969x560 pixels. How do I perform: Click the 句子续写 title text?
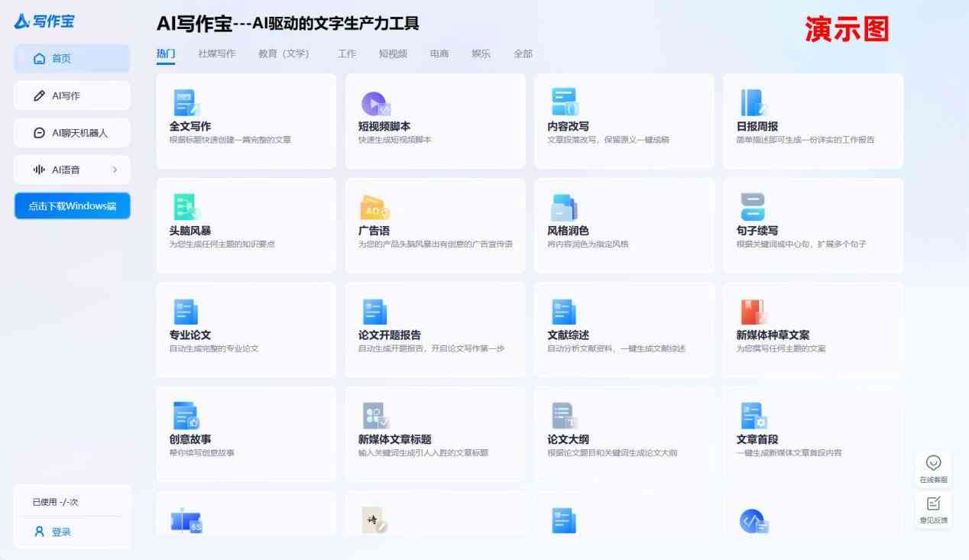pos(757,231)
